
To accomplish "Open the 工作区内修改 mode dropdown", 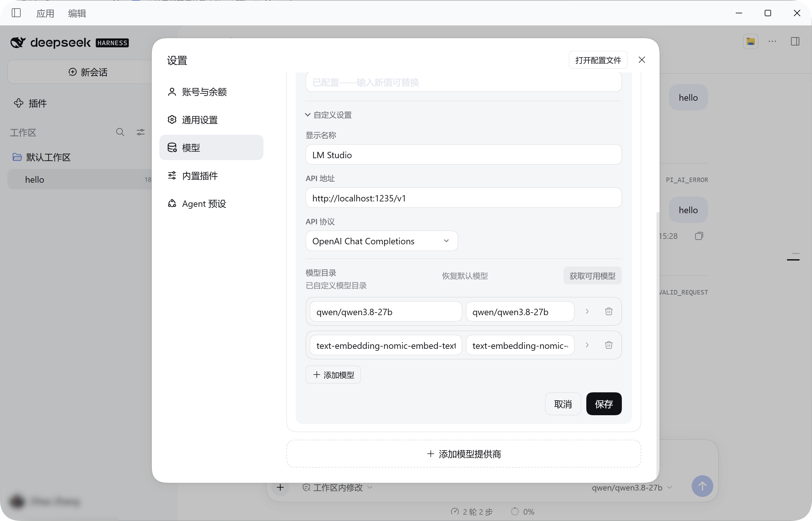I will (x=337, y=488).
